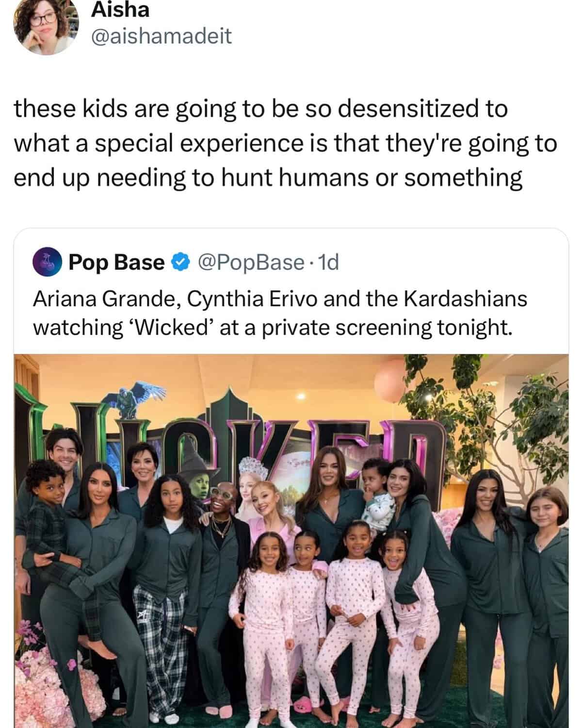Screen dimensions: 582x728
Task: Click the blue verified badge beside Pop Base
Action: [180, 263]
